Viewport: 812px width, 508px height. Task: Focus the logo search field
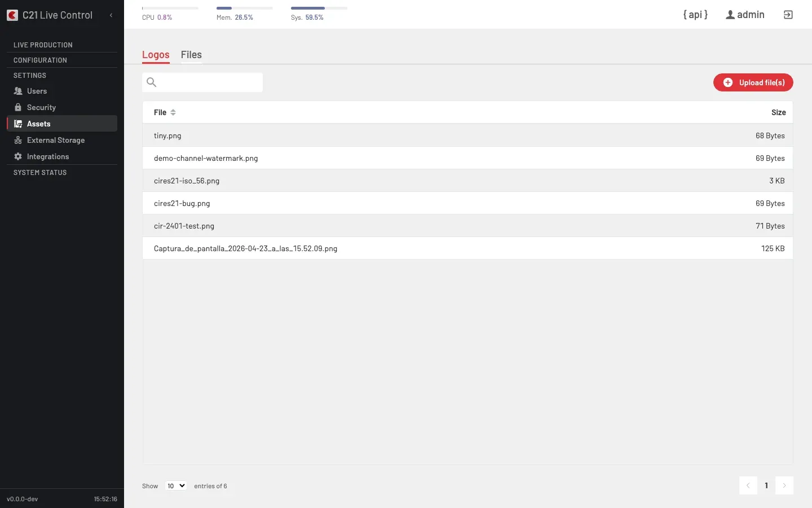[x=202, y=82]
